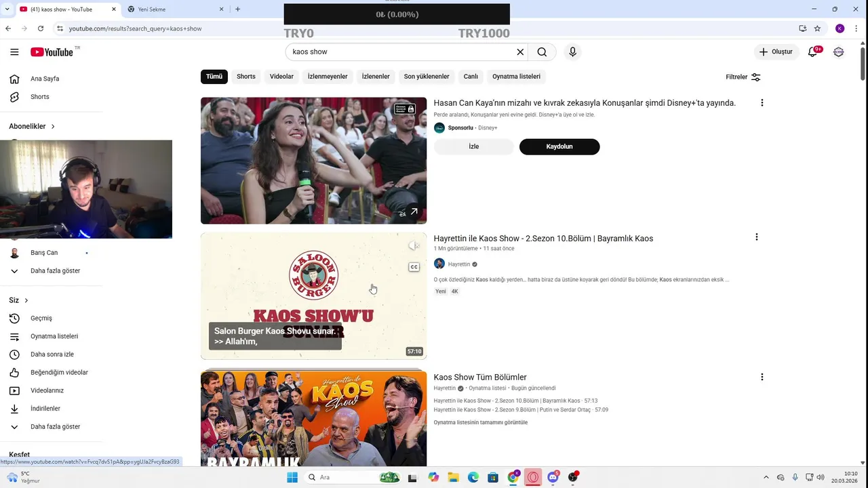Open Chrome tab search dropdown arrow
This screenshot has width=868, height=488.
7,9
